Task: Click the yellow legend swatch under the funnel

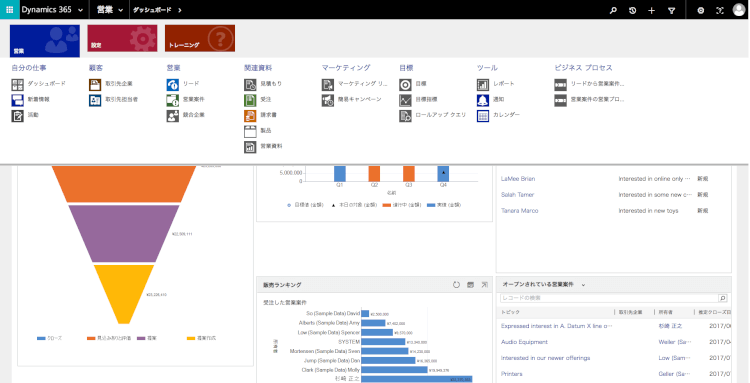Action: (191, 339)
